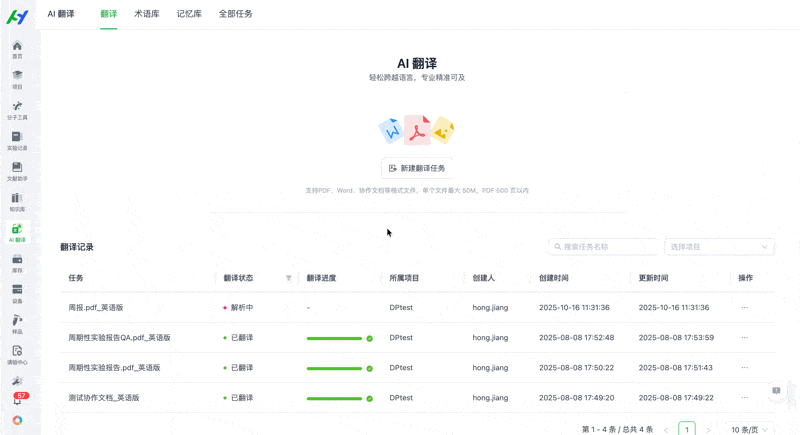The image size is (800, 435).
Task: Click the 翻译 tab
Action: click(x=109, y=14)
